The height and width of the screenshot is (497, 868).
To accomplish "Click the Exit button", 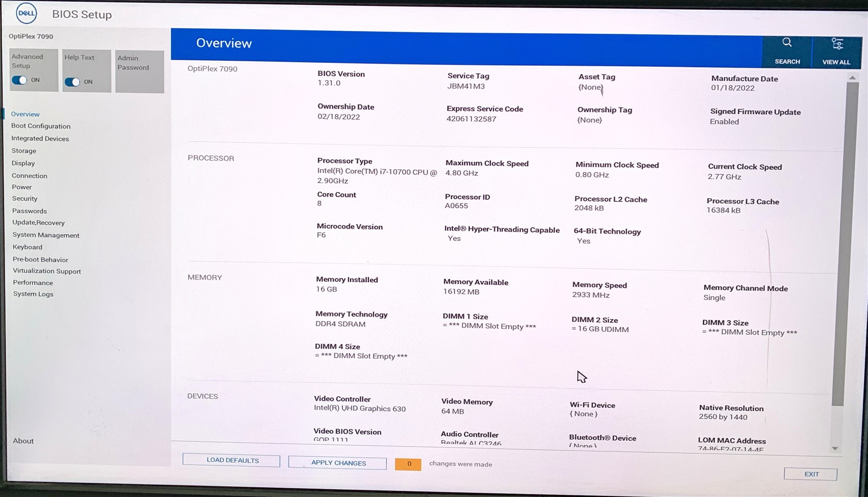I will click(810, 474).
